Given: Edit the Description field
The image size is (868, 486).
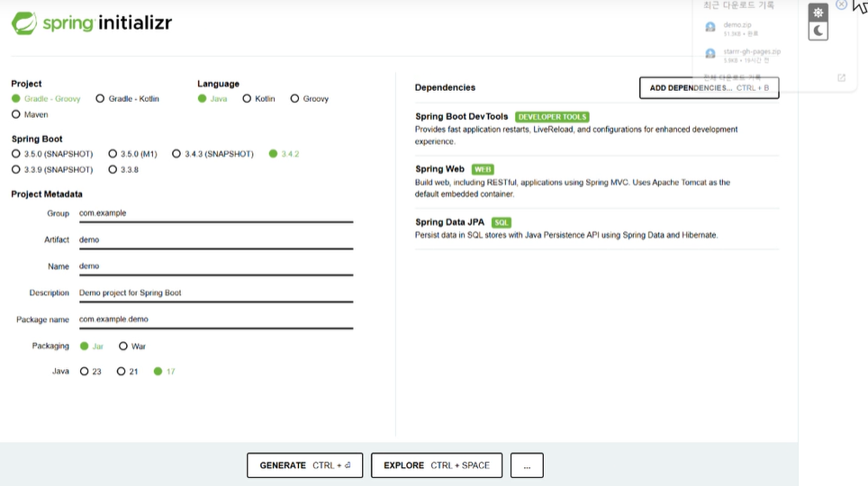Looking at the screenshot, I should [216, 293].
